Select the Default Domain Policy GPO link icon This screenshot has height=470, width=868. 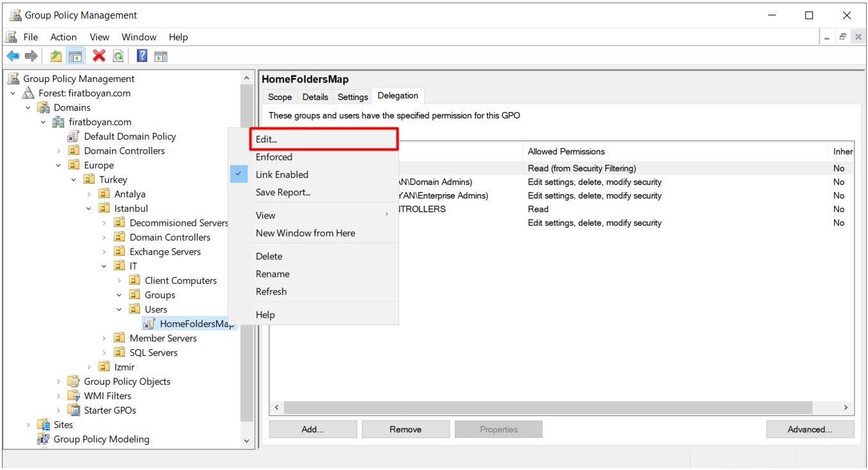coord(74,136)
